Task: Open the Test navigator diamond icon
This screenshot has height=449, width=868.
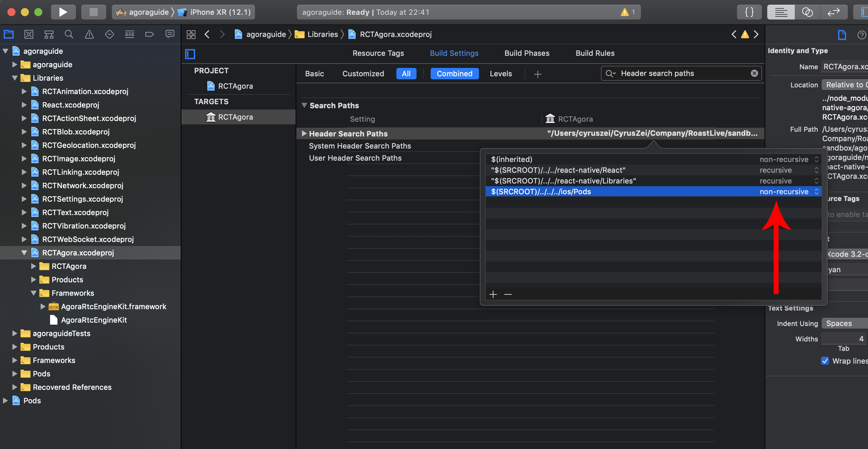Action: pyautogui.click(x=109, y=34)
